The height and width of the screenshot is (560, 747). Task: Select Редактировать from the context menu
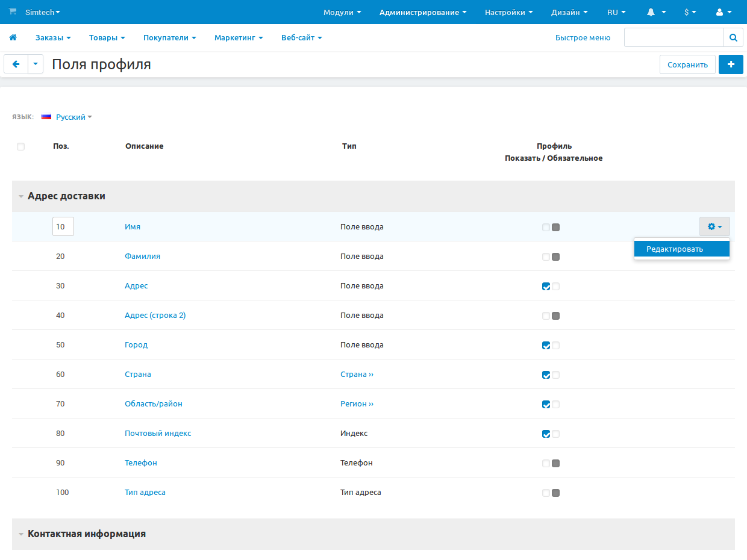675,249
